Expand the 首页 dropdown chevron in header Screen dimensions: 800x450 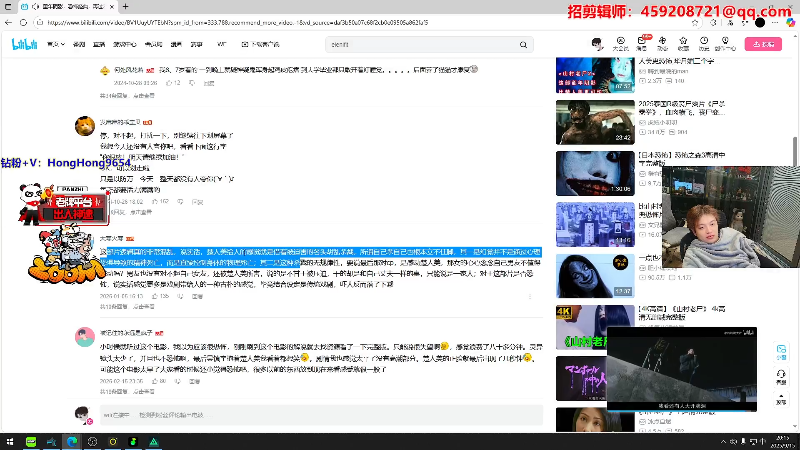click(63, 44)
